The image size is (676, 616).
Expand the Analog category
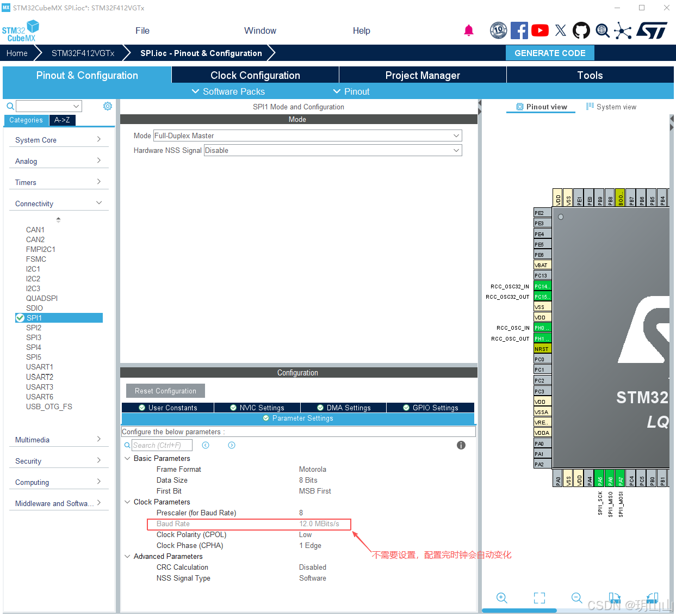pyautogui.click(x=59, y=161)
